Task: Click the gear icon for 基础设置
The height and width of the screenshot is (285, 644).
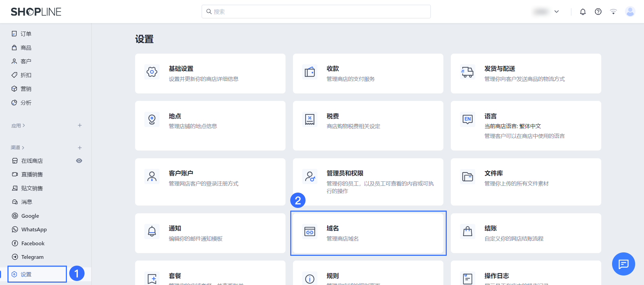Action: (152, 72)
